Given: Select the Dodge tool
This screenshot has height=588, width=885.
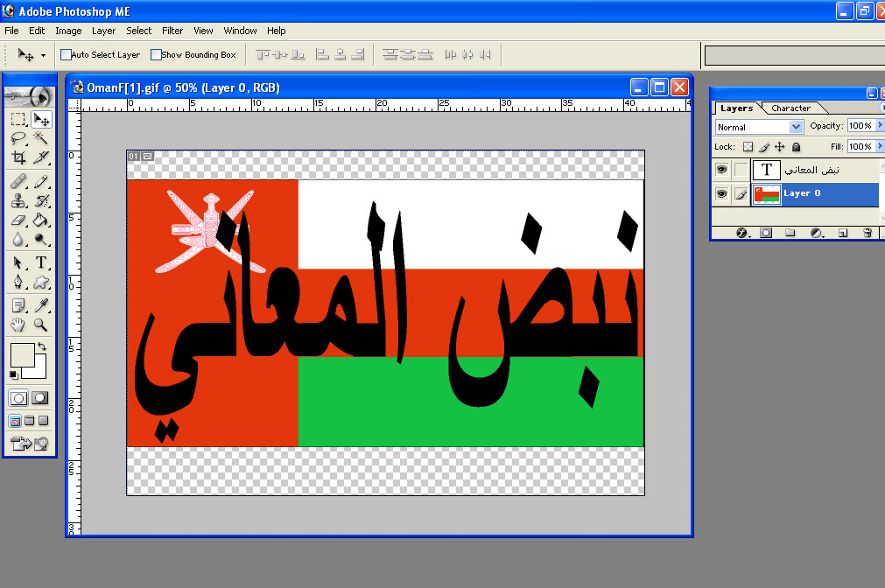Looking at the screenshot, I should point(41,240).
